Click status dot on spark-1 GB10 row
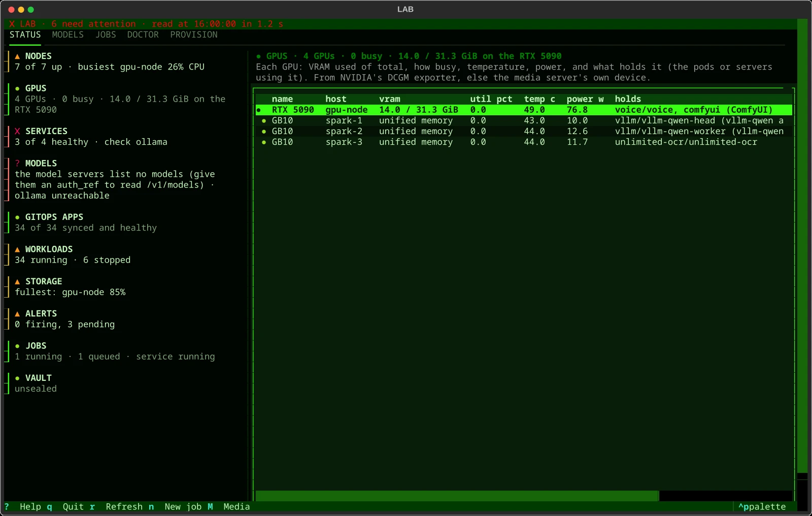Viewport: 812px width, 516px height. 263,121
